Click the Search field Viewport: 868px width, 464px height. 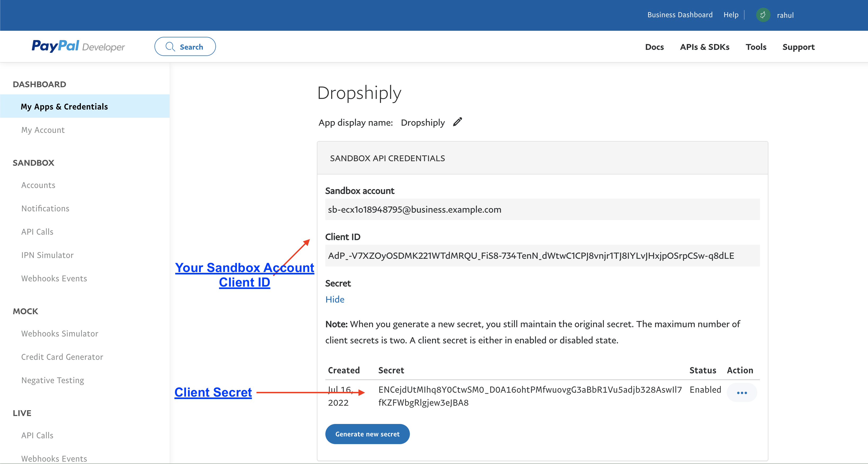coord(185,47)
